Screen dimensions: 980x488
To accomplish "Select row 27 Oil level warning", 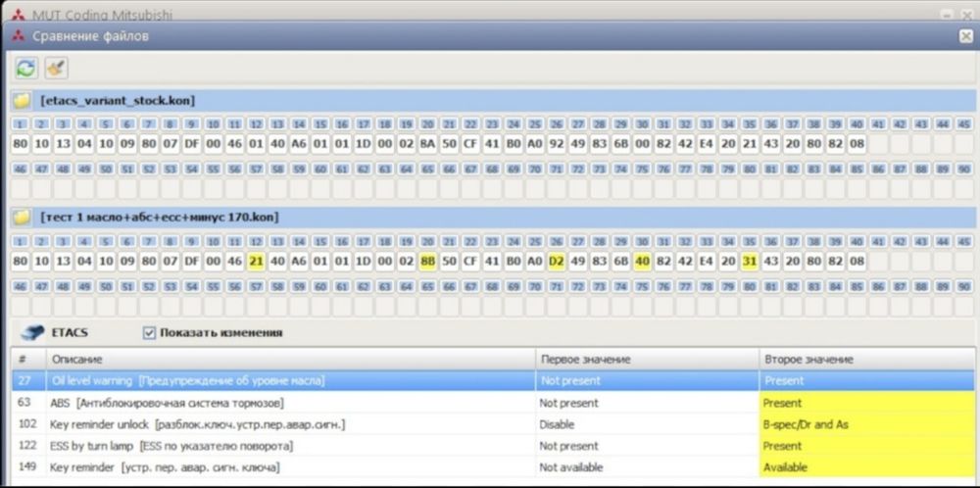I will point(494,380).
